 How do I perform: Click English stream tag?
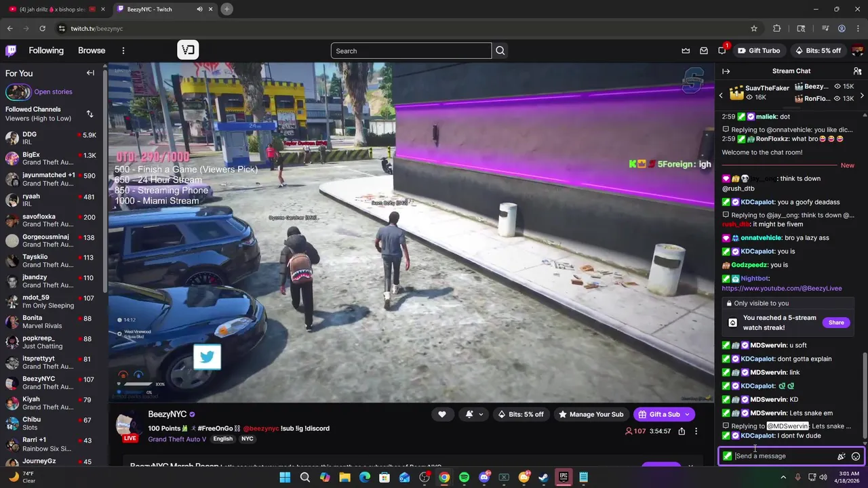[x=222, y=439]
